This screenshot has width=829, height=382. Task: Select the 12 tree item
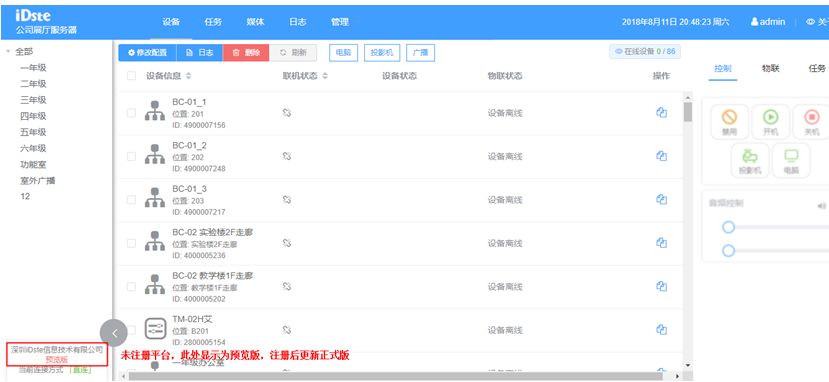click(x=25, y=196)
